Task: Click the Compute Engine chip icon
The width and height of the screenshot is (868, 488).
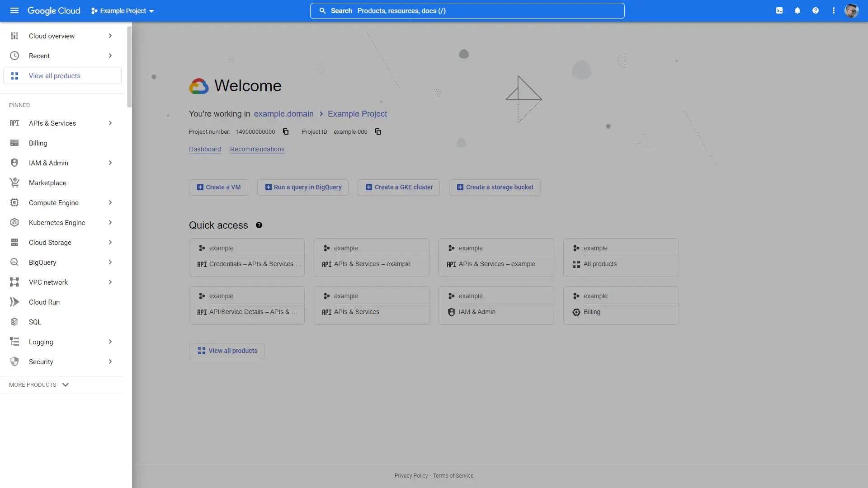Action: [x=14, y=202]
